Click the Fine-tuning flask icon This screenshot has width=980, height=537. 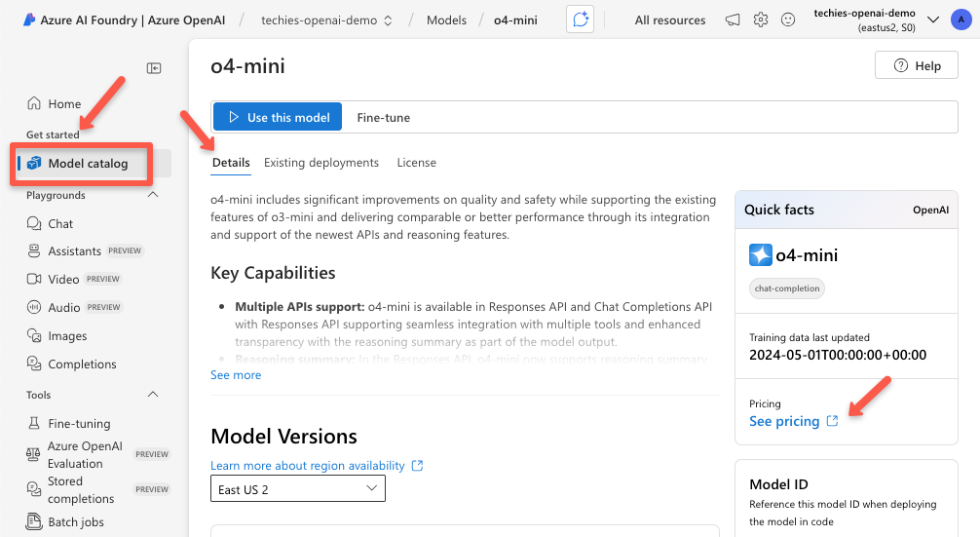tap(34, 423)
